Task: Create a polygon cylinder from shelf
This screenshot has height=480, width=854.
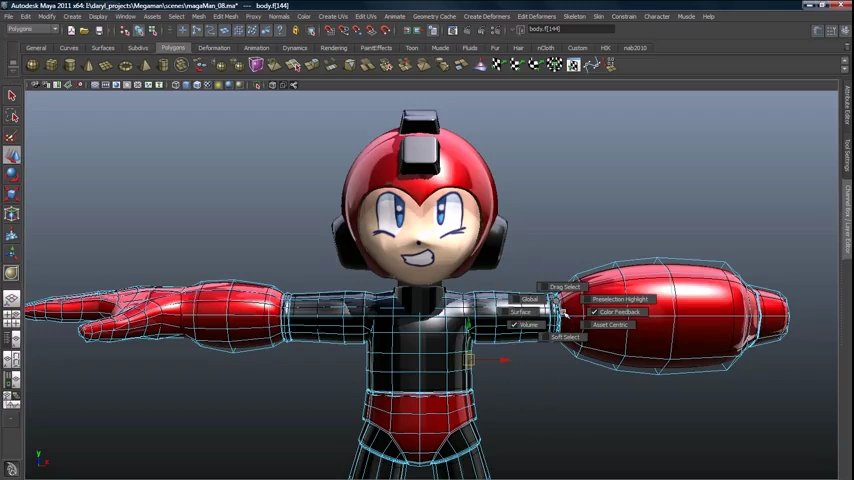Action: [70, 65]
